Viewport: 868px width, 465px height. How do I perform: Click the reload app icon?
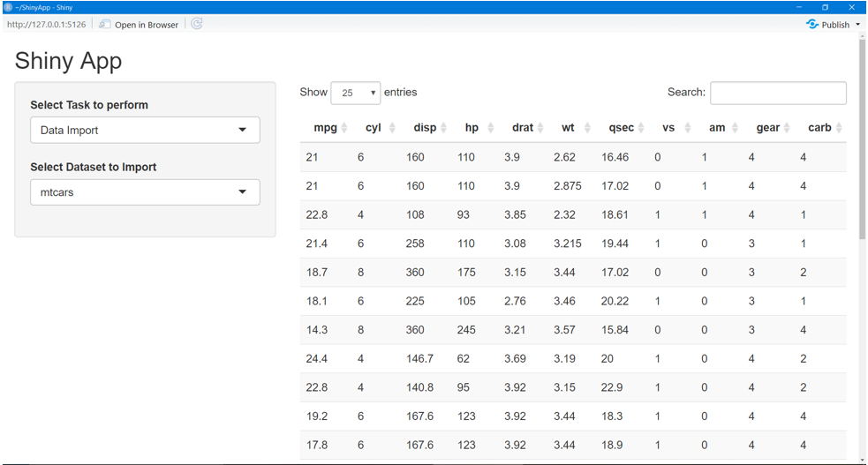[197, 24]
